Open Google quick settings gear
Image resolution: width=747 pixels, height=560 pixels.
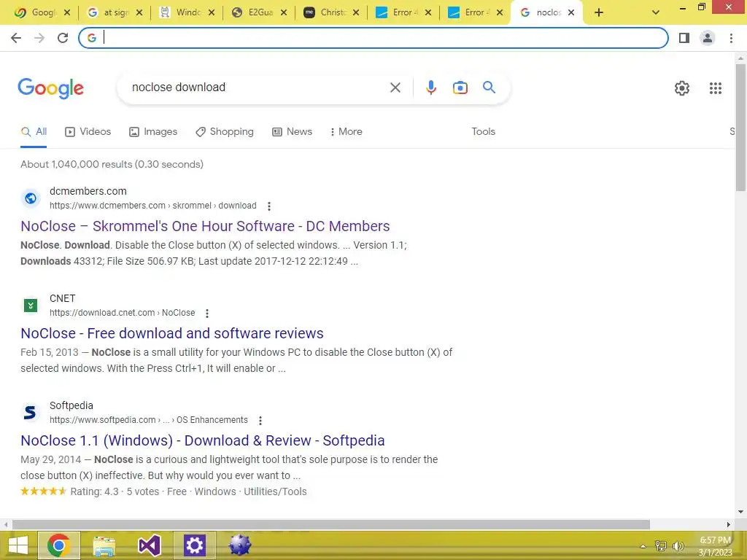point(682,88)
